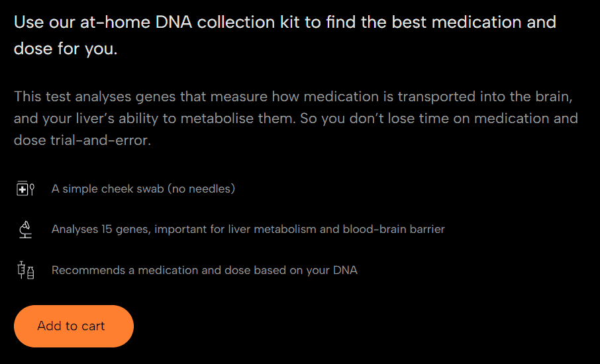Click the microscope gene analysis icon
The image size is (600, 364).
point(25,230)
